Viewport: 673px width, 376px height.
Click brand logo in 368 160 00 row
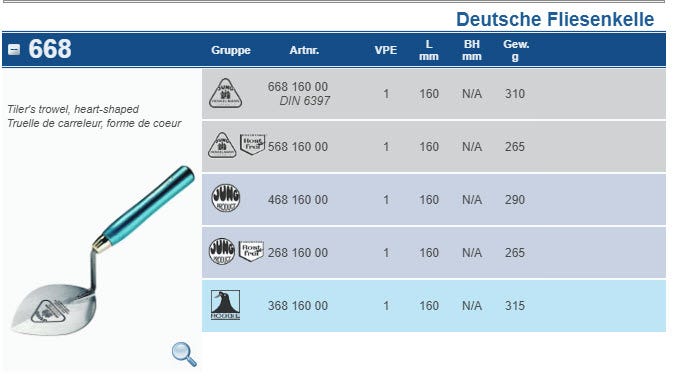coord(225,305)
